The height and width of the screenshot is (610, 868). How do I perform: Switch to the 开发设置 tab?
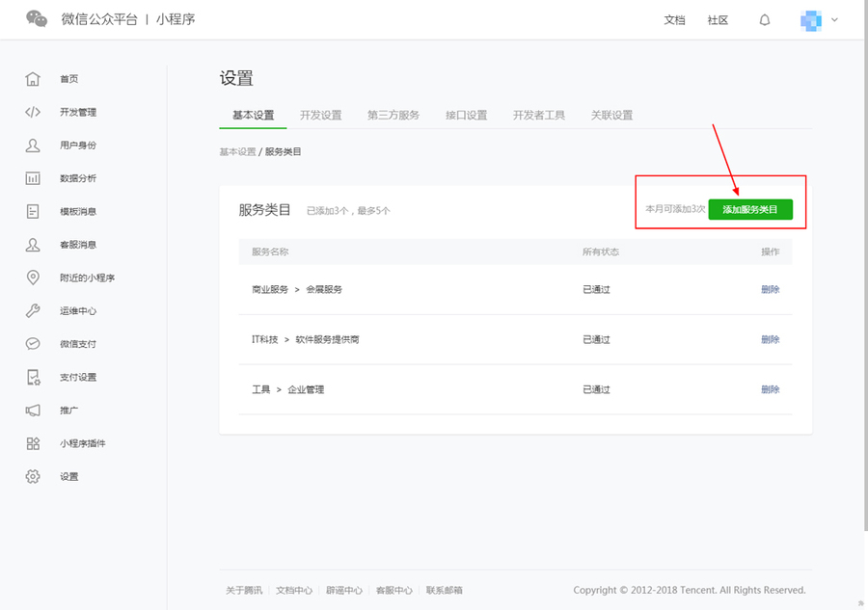tap(320, 115)
